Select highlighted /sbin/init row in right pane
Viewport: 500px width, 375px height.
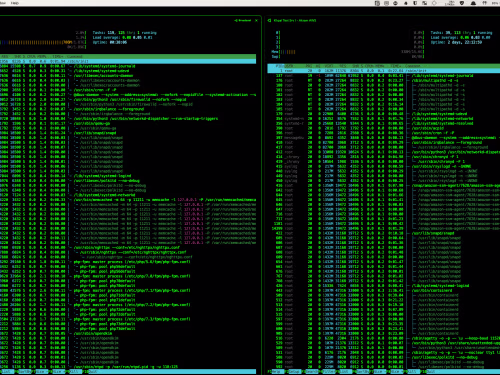click(383, 71)
